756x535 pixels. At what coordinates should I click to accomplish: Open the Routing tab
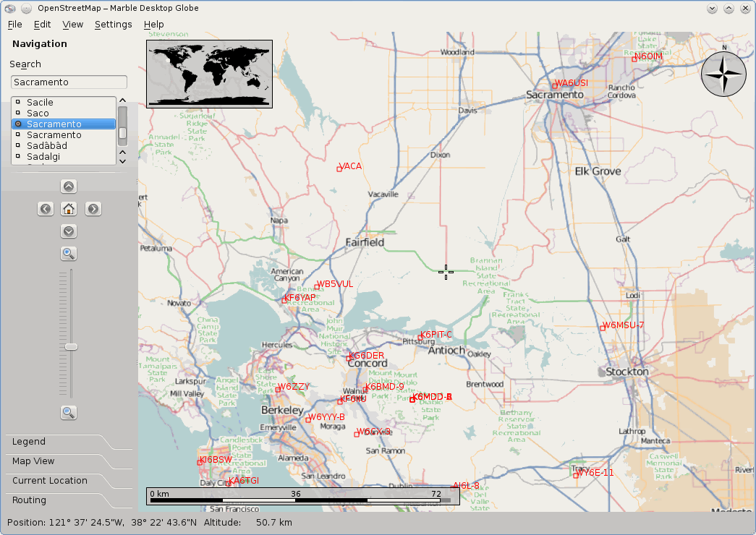click(30, 500)
